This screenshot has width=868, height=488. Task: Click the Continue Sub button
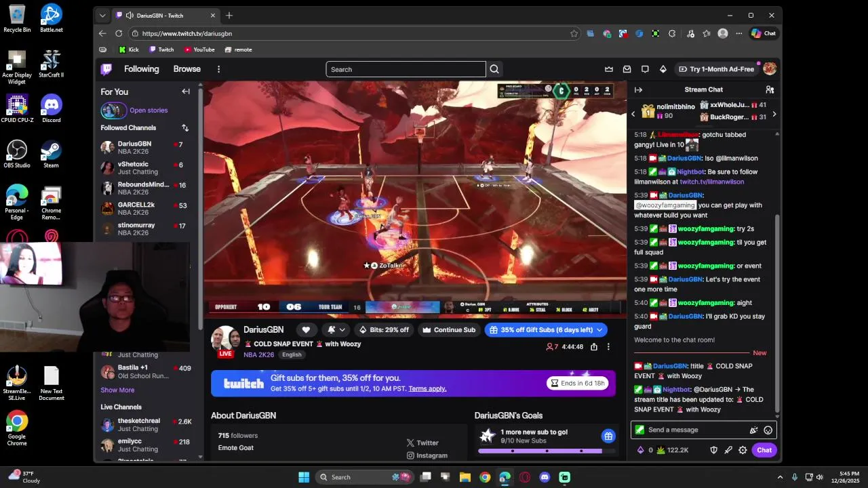(x=449, y=329)
